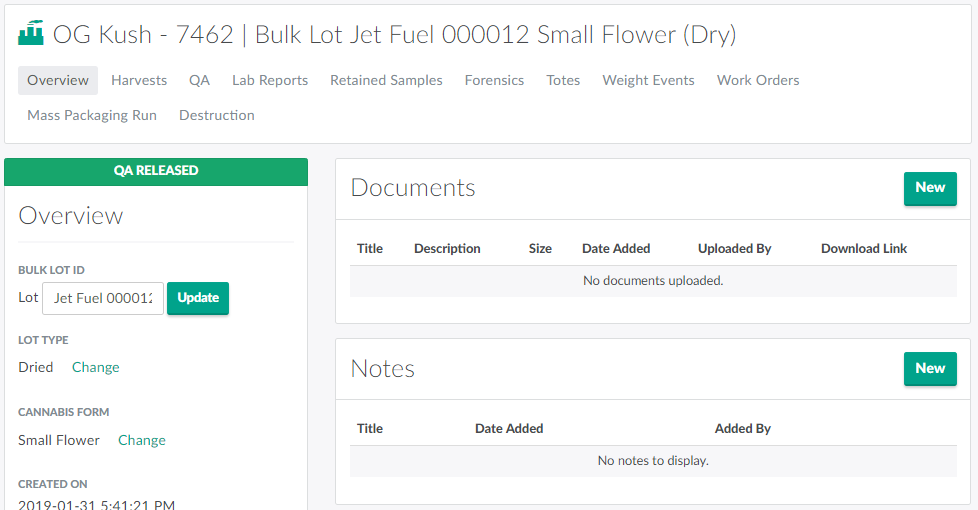Screen dimensions: 978x510
Task: Select the Forensics tab
Action: [x=494, y=80]
